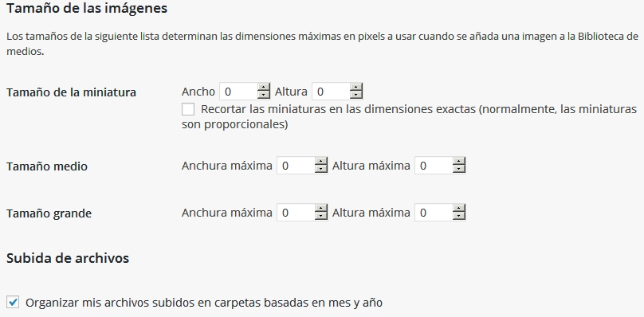The height and width of the screenshot is (317, 644).
Task: Enable Recortar las miniaturas checkbox
Action: [188, 110]
